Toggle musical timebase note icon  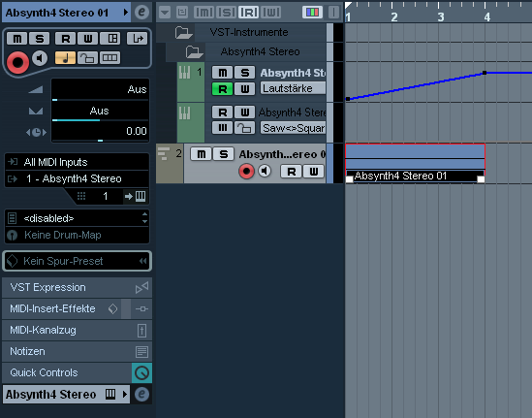(x=65, y=58)
